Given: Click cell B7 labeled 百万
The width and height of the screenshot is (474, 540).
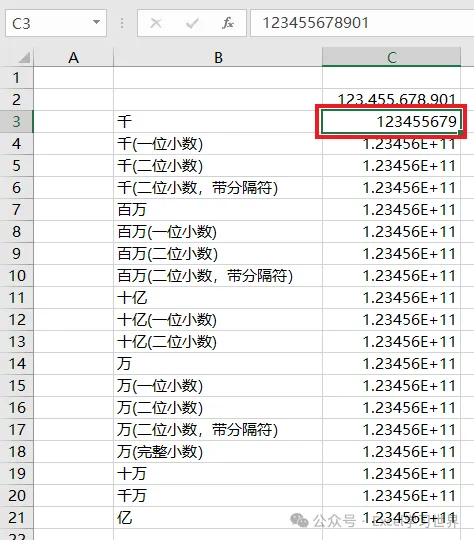Looking at the screenshot, I should [x=218, y=210].
